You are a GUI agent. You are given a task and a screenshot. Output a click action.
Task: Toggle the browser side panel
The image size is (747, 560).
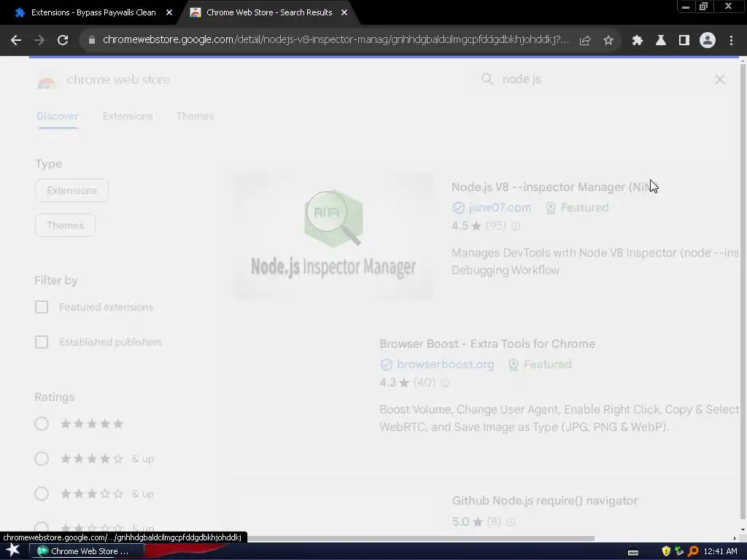click(x=684, y=41)
